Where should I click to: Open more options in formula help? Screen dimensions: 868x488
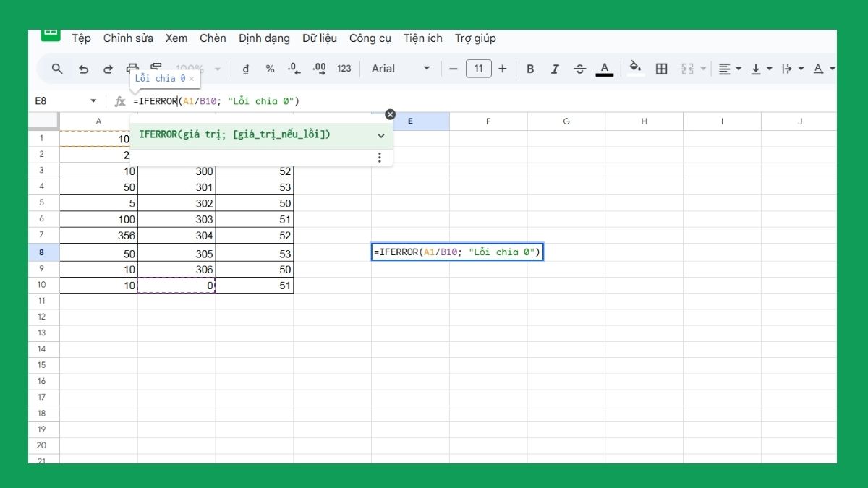tap(380, 157)
